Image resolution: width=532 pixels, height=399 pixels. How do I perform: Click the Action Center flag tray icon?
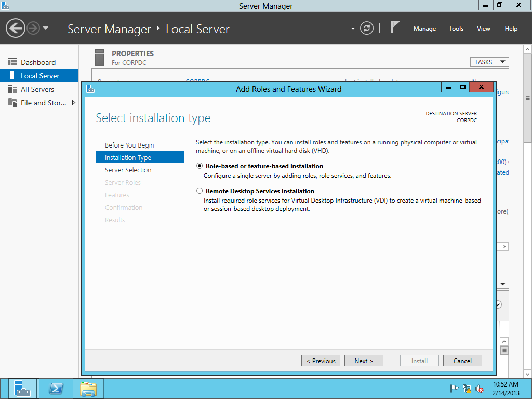tap(454, 389)
